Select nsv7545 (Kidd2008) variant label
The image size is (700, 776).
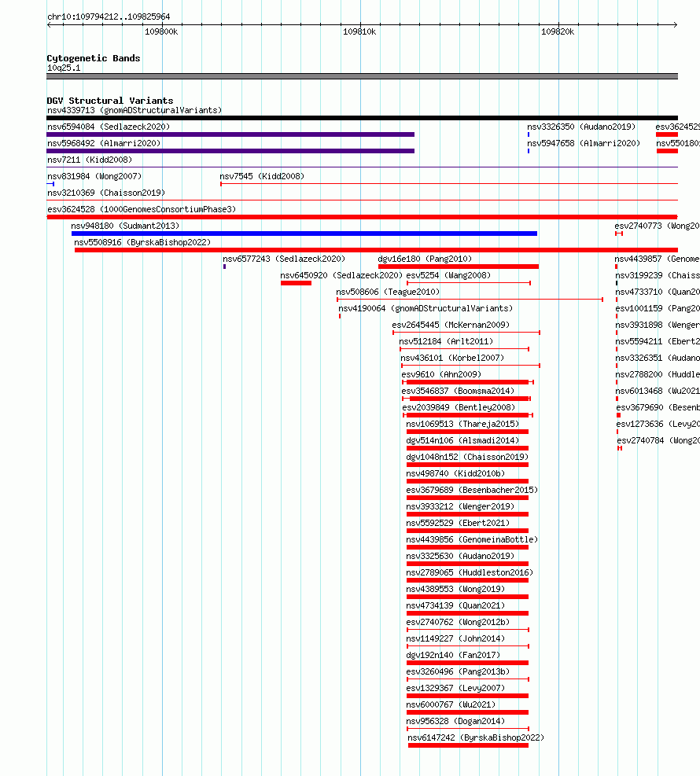(x=262, y=176)
